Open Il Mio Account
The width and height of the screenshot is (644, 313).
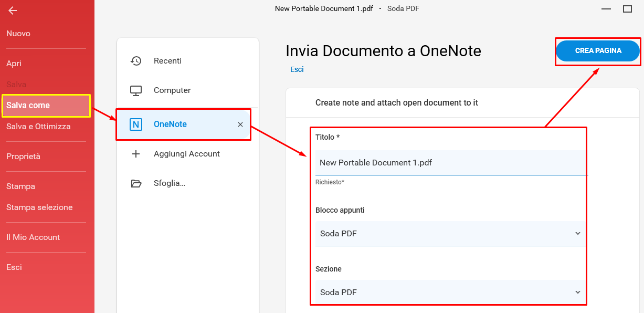(33, 237)
